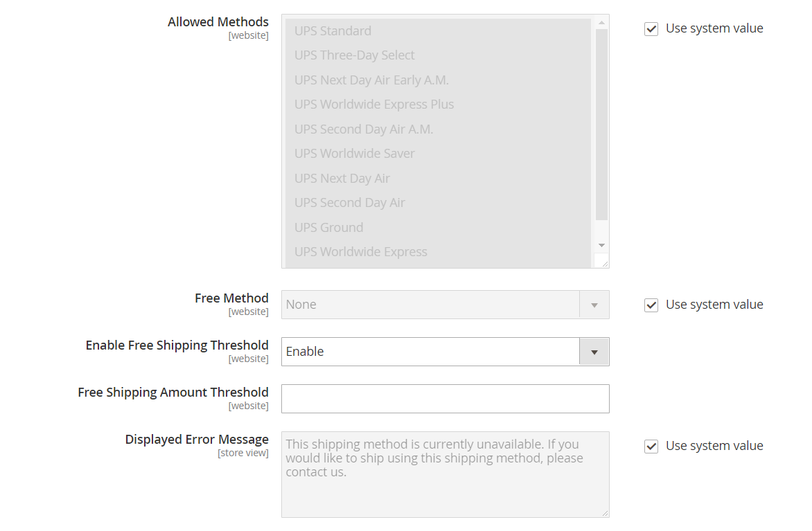Toggle Allowed Methods 'Use system value' checkbox
Viewport: 812px width, 531px height.
[651, 29]
